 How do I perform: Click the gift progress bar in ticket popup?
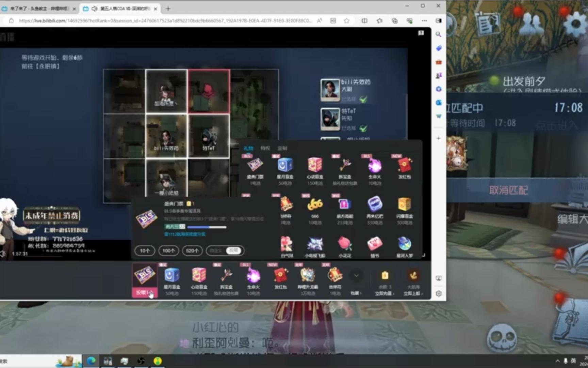pyautogui.click(x=207, y=227)
